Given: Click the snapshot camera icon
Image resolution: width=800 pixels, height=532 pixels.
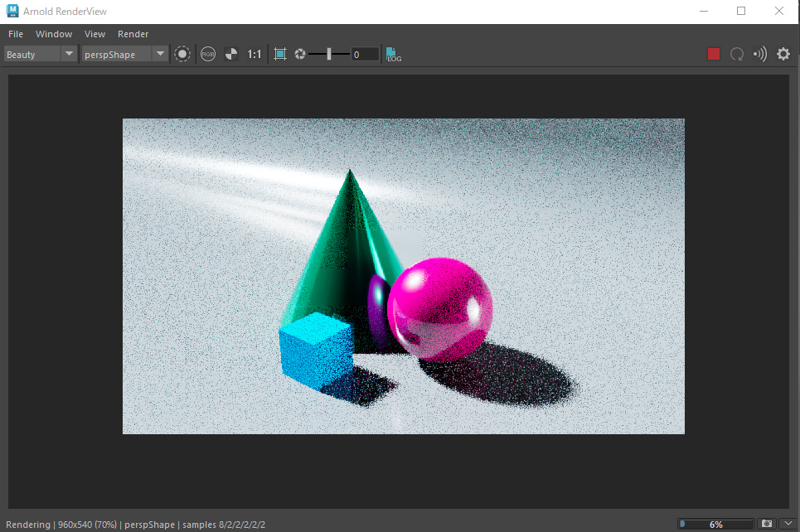Looking at the screenshot, I should click(766, 524).
